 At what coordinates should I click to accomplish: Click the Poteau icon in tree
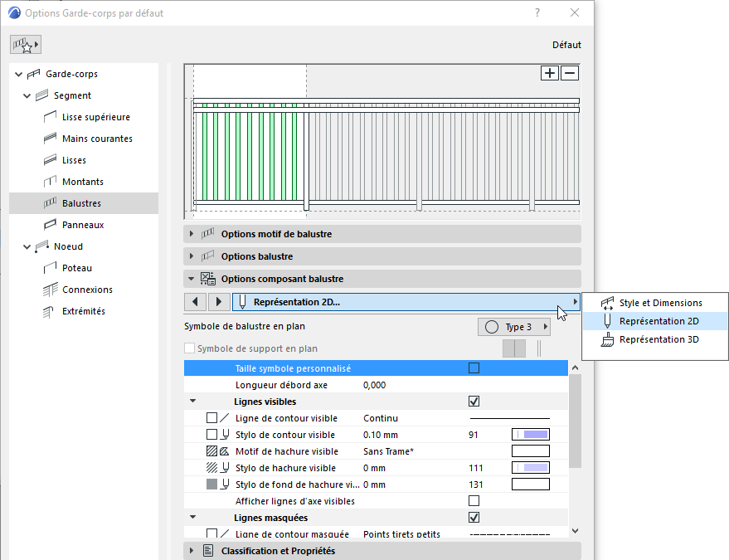coord(51,268)
